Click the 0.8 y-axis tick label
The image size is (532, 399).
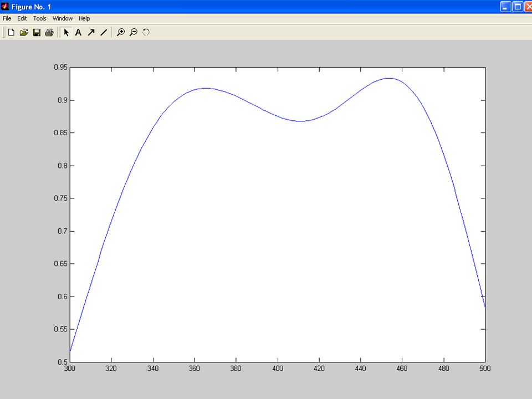[63, 166]
